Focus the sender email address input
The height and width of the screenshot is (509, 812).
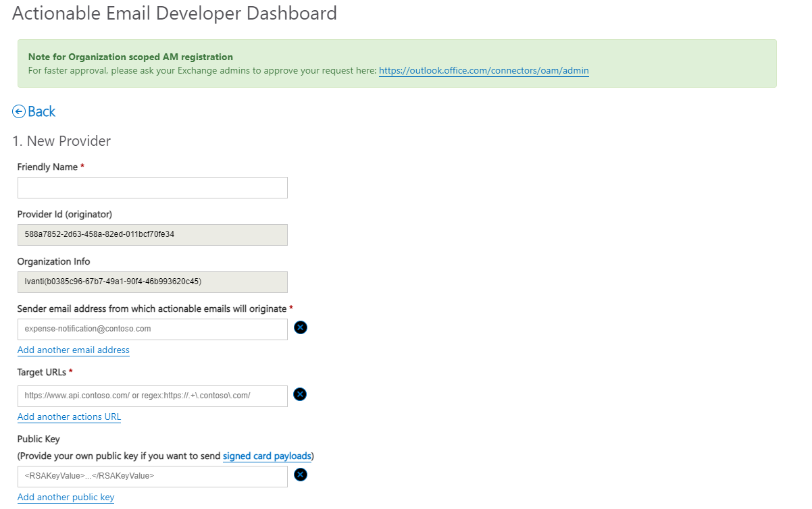[152, 329]
